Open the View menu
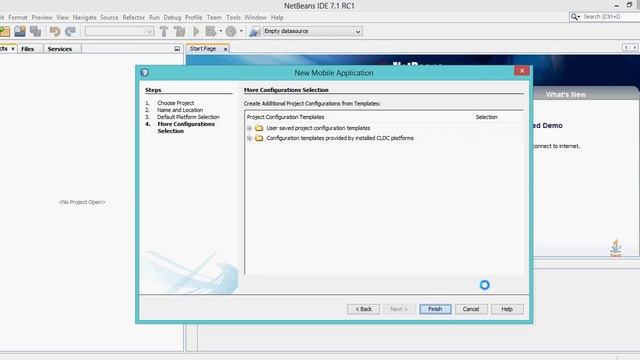This screenshot has width=640, height=360. [62, 18]
